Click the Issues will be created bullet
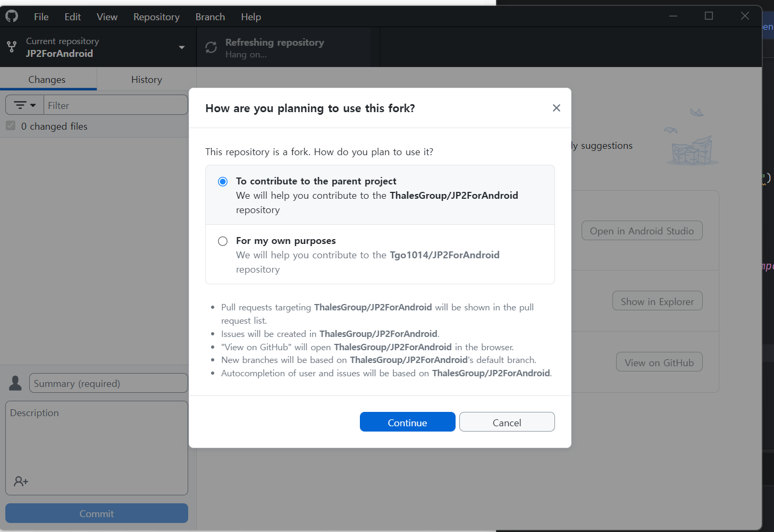Screen dimensions: 774x532 click(x=330, y=334)
